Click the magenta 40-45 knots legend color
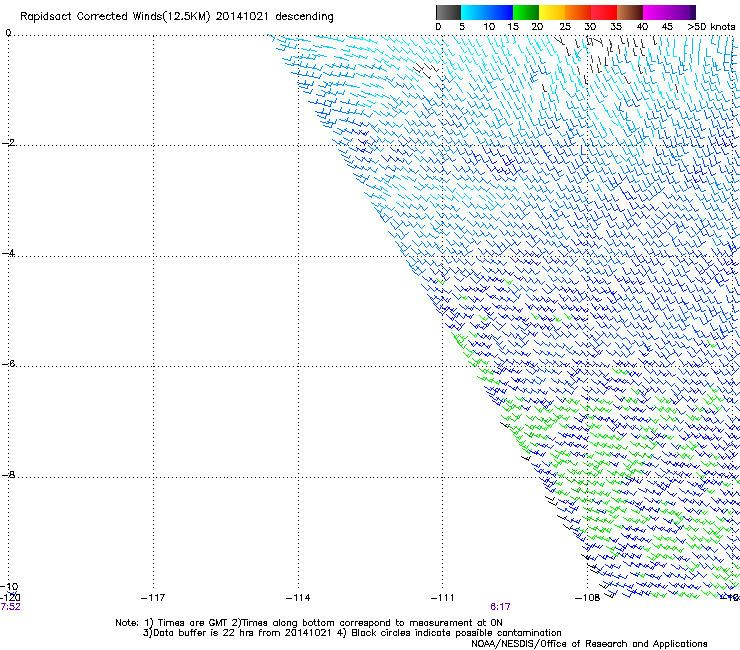This screenshot has height=650, width=740. [x=655, y=12]
